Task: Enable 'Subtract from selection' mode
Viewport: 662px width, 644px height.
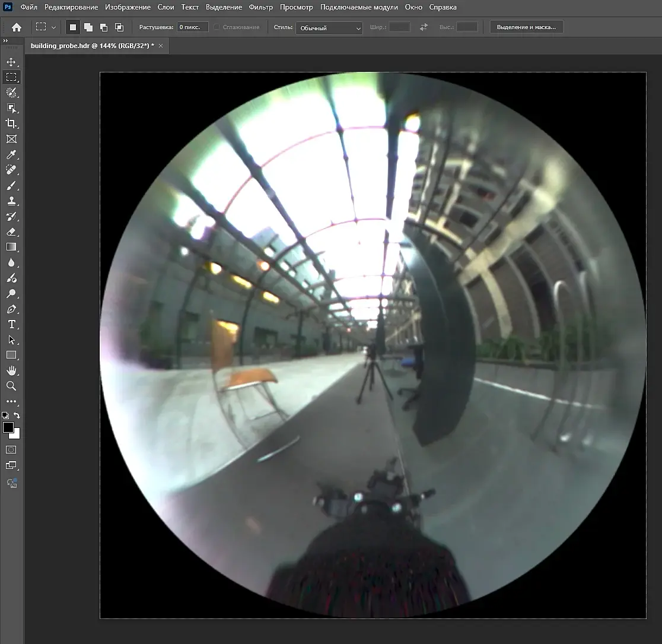Action: [104, 27]
